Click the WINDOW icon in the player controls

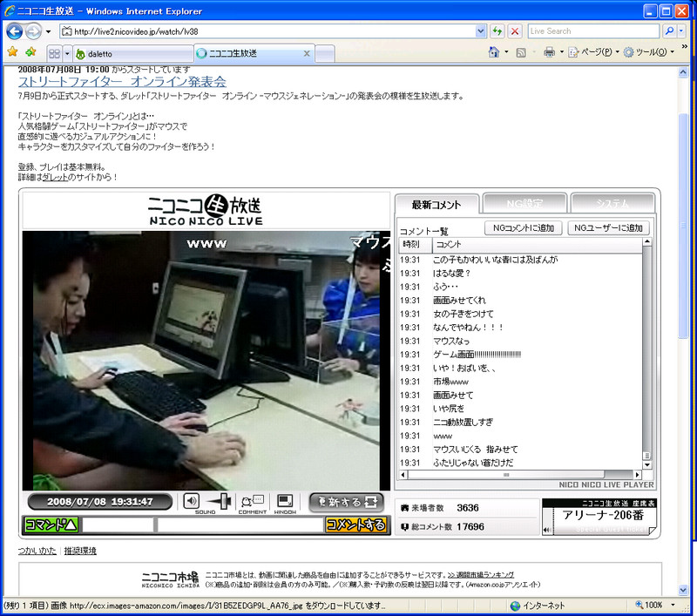[x=283, y=501]
